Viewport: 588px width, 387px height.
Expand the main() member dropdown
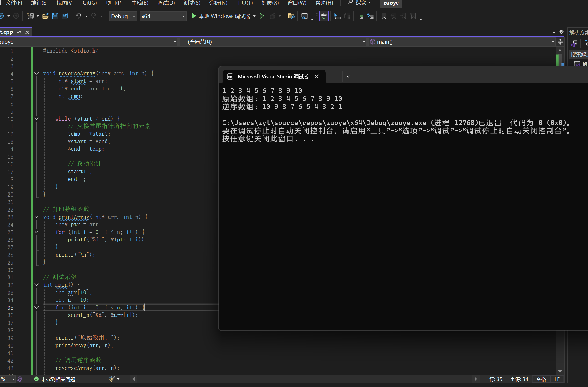[553, 42]
